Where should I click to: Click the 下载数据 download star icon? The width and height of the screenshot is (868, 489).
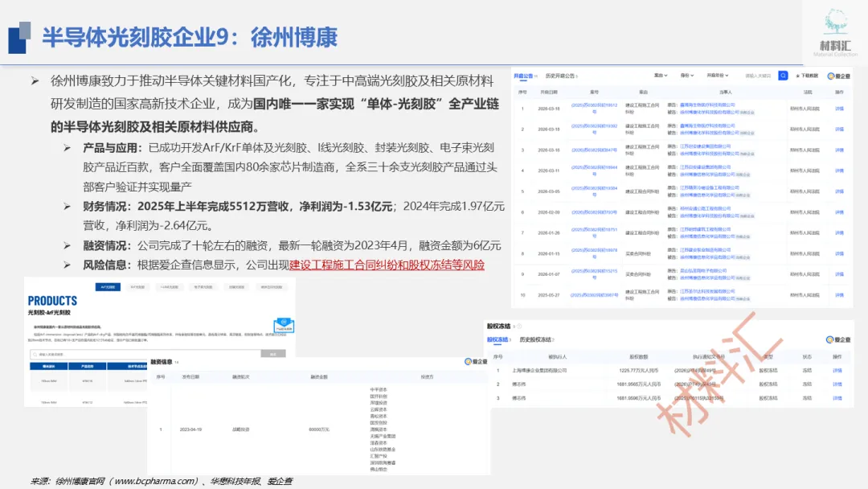[798, 76]
